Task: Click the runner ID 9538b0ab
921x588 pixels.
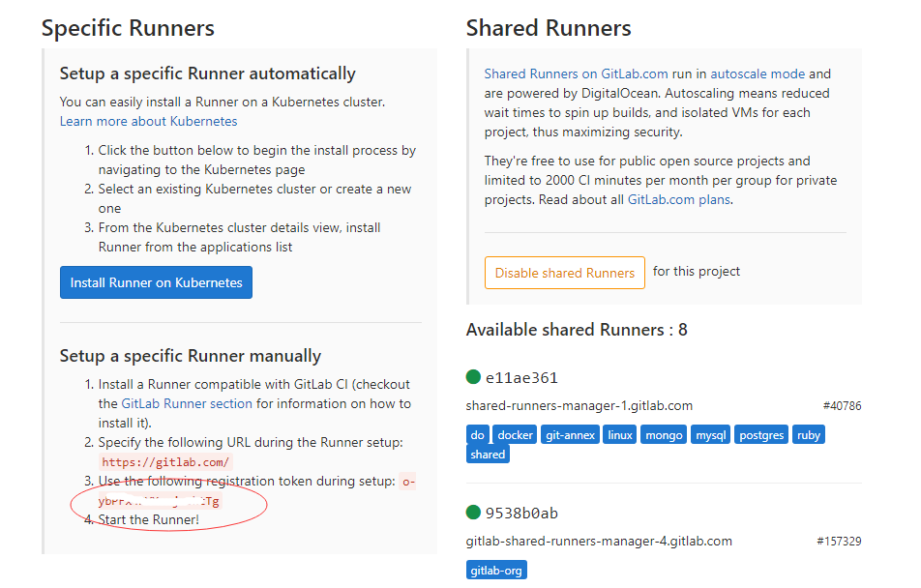Action: pos(521,514)
